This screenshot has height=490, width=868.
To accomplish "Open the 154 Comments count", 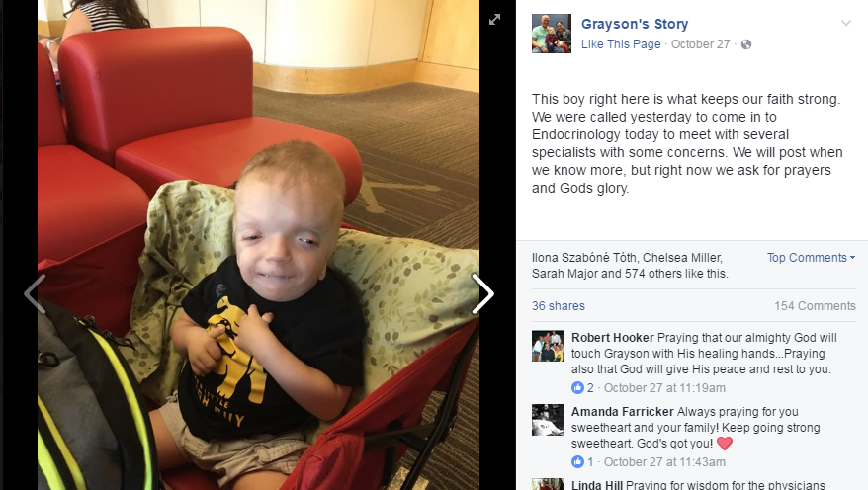I will [x=815, y=306].
